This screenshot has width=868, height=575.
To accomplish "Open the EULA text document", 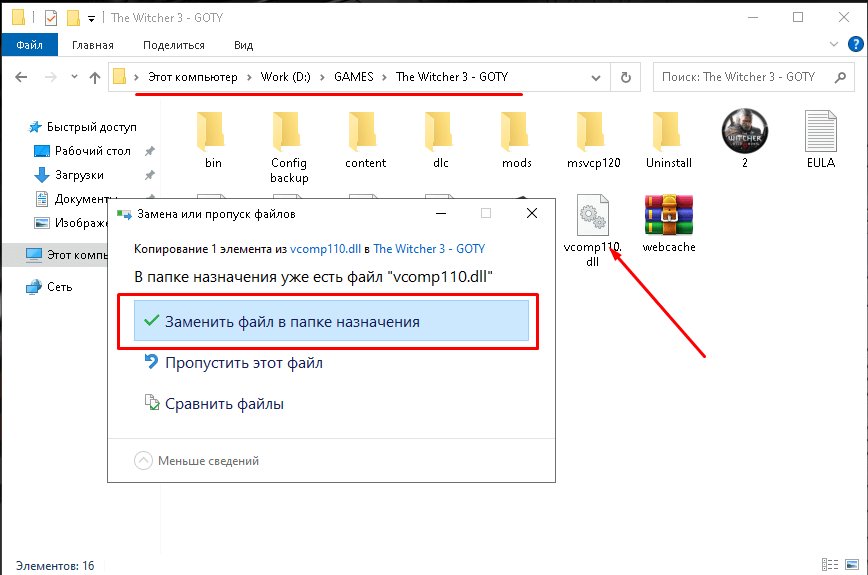I will point(820,132).
